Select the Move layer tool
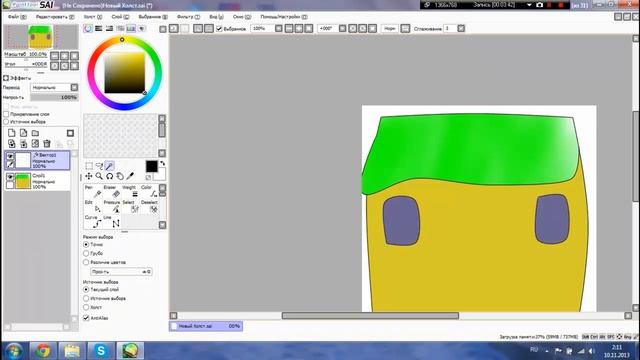The width and height of the screenshot is (640, 360). coord(89,176)
